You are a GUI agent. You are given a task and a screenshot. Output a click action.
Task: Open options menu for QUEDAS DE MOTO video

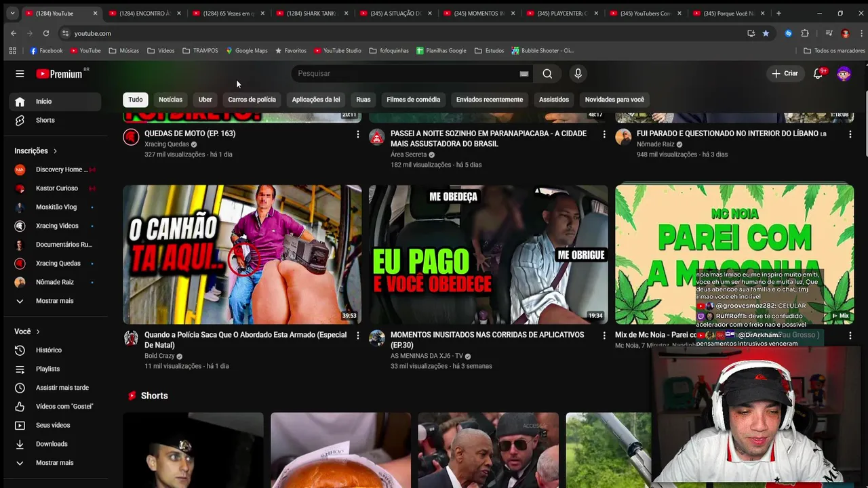357,134
